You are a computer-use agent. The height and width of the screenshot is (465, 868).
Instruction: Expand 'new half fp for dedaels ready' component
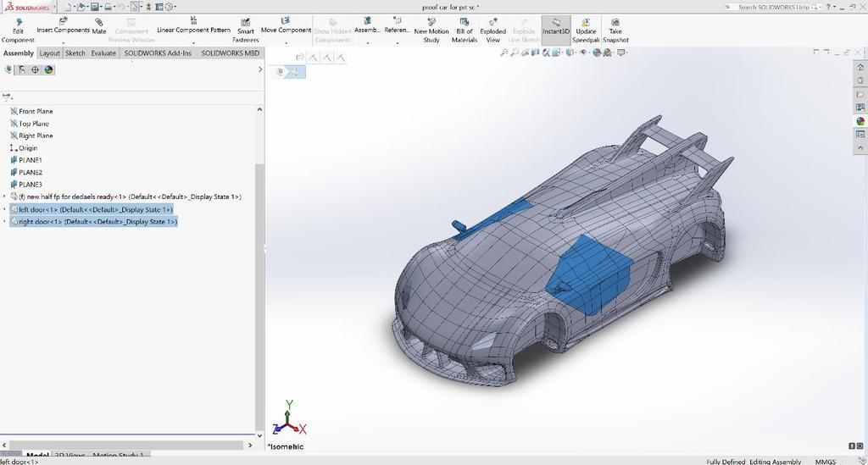click(4, 197)
